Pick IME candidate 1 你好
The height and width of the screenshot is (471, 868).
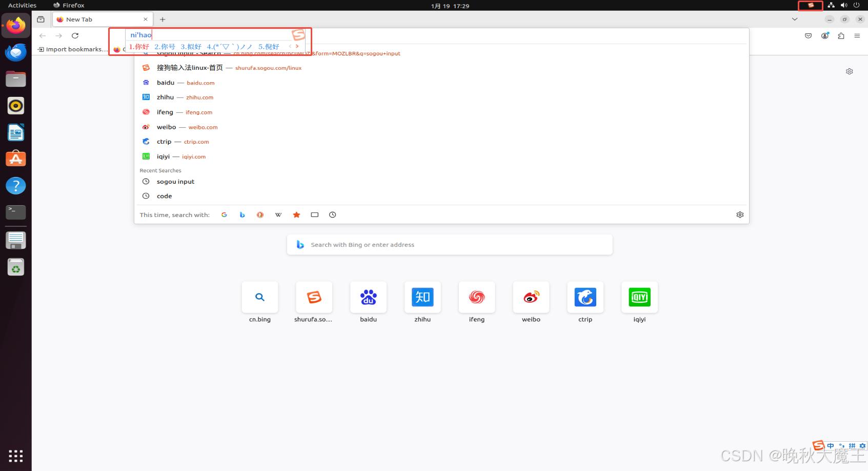[139, 47]
